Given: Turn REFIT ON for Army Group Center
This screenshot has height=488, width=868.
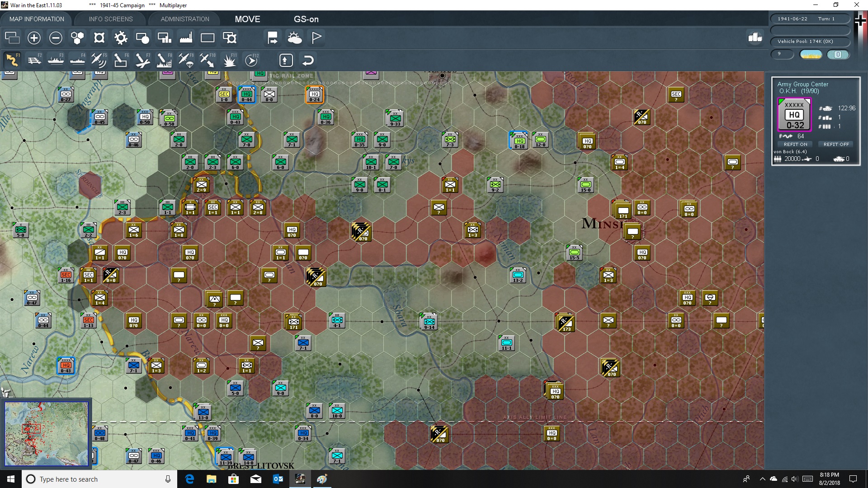Looking at the screenshot, I should pos(795,144).
